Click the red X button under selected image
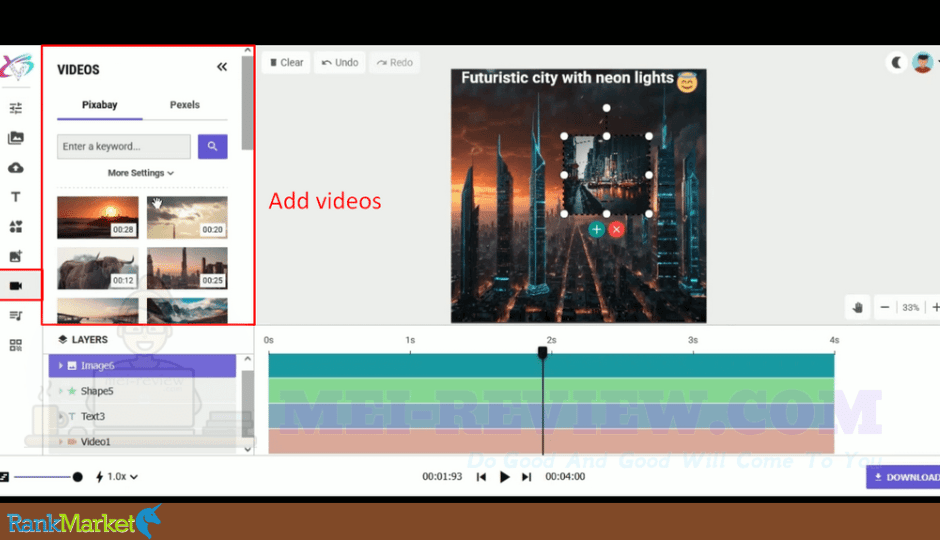Screen dimensions: 940x540 (616, 230)
